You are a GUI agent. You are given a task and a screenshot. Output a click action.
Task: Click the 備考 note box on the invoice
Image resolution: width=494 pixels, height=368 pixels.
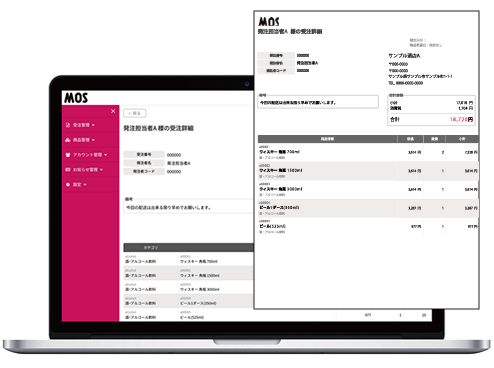point(318,102)
